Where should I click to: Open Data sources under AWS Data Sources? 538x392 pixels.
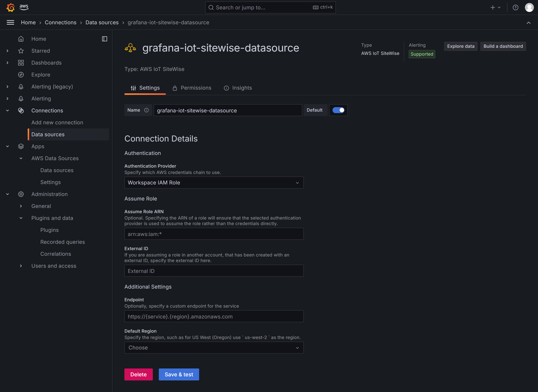[57, 170]
